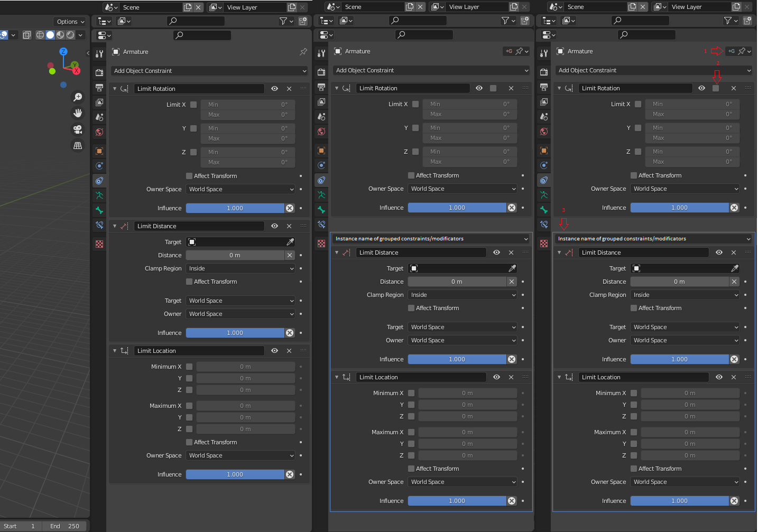Click the pin icon beside Armature in left panel

303,52
